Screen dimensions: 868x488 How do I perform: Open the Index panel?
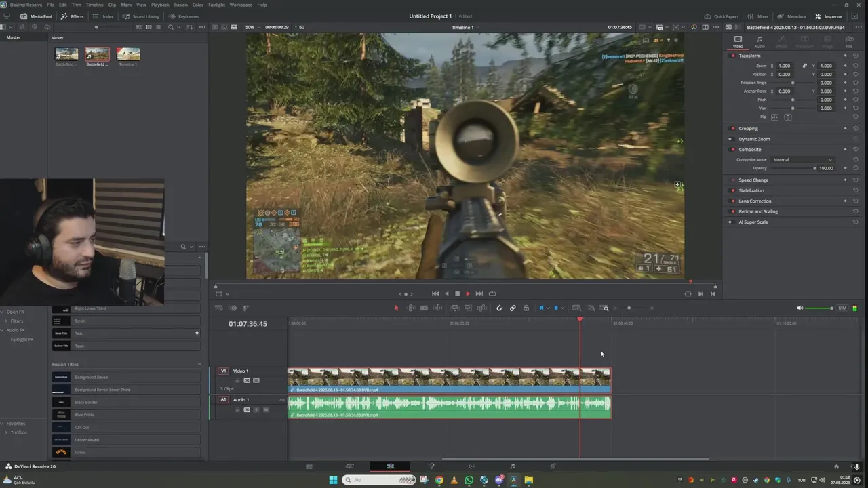(x=103, y=16)
